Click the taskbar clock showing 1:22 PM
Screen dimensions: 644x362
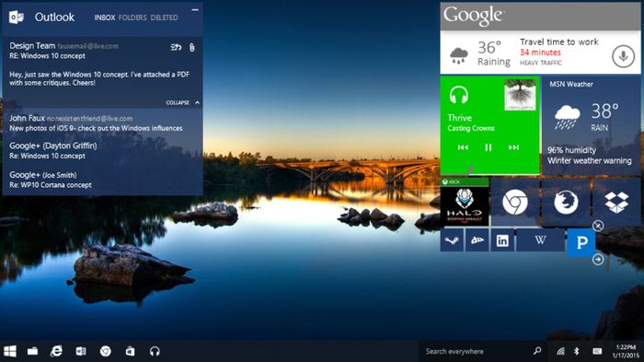[626, 351]
